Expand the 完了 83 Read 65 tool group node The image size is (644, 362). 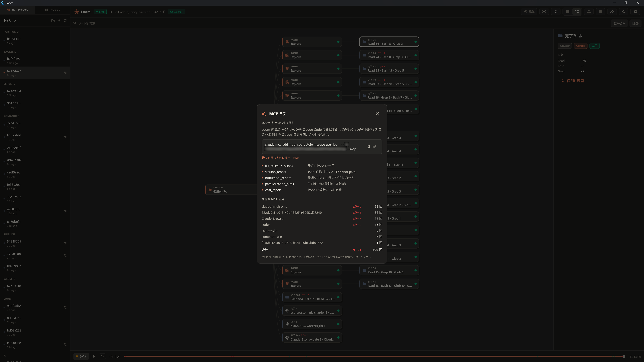tap(389, 69)
